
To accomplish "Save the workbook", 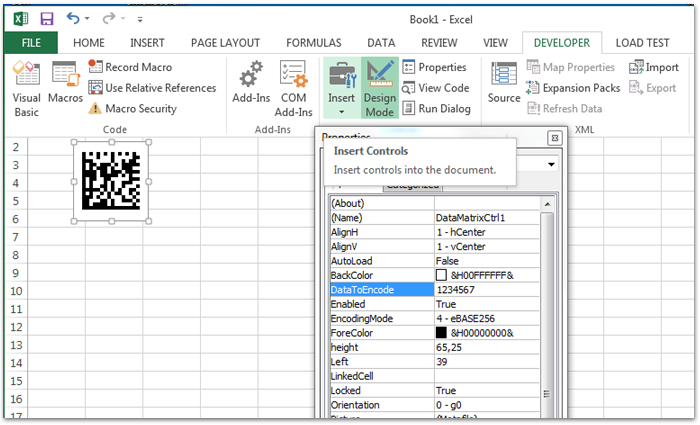I will click(x=47, y=19).
